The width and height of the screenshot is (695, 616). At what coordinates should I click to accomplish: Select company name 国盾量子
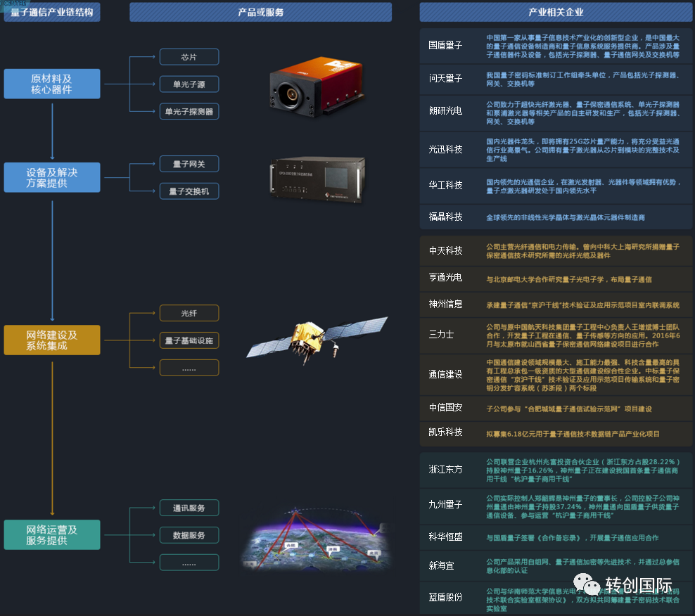point(445,45)
